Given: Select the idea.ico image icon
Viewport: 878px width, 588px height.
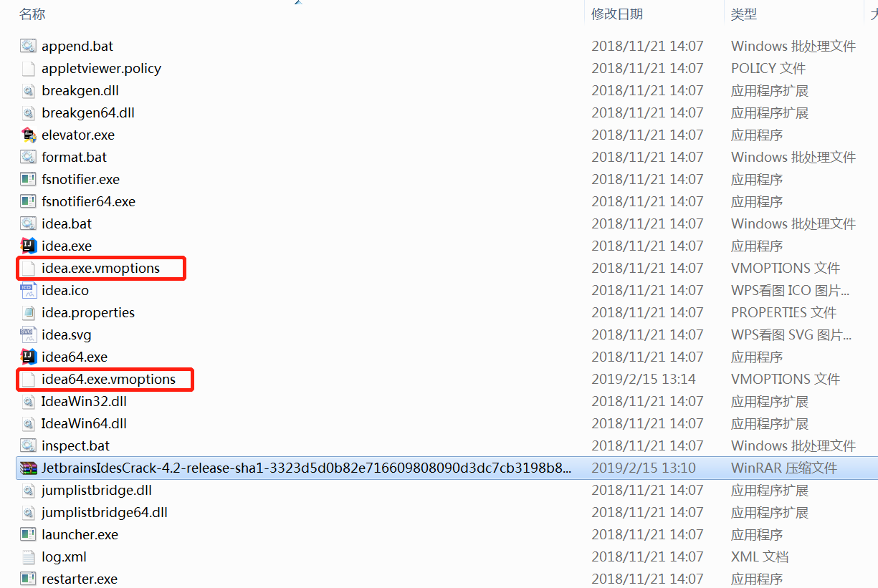Looking at the screenshot, I should click(29, 290).
